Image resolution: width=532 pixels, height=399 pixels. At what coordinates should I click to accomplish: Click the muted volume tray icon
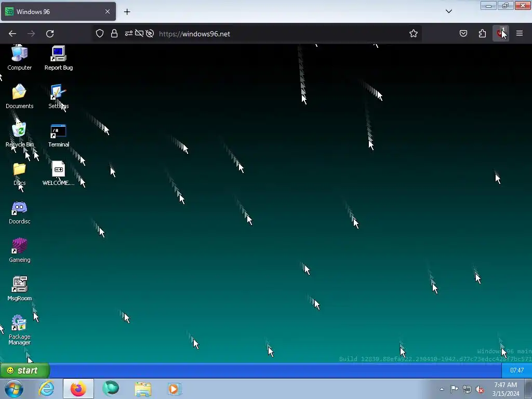tap(480, 389)
